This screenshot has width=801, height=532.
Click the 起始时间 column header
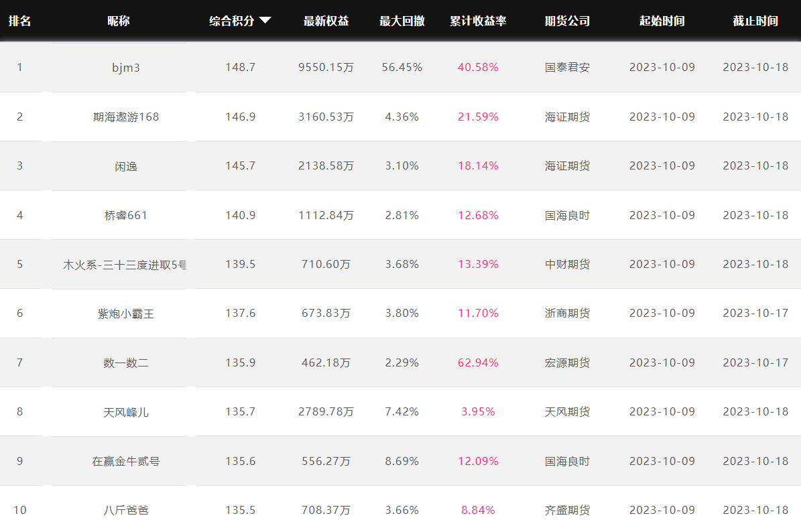(x=662, y=21)
